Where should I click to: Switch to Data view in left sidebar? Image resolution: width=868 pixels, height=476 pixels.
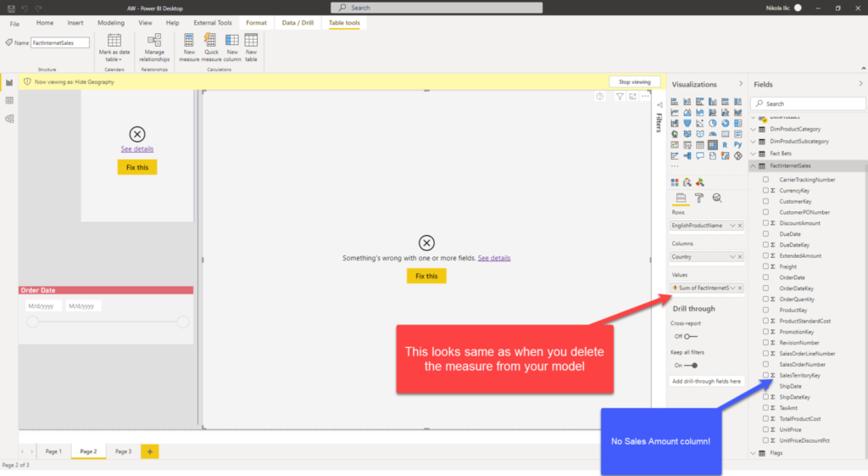[9, 100]
